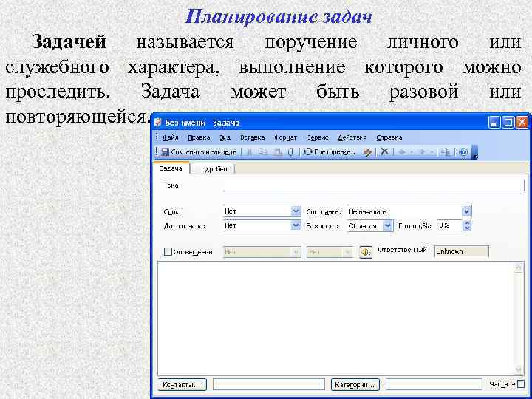Open the Сервис menu

pos(317,137)
